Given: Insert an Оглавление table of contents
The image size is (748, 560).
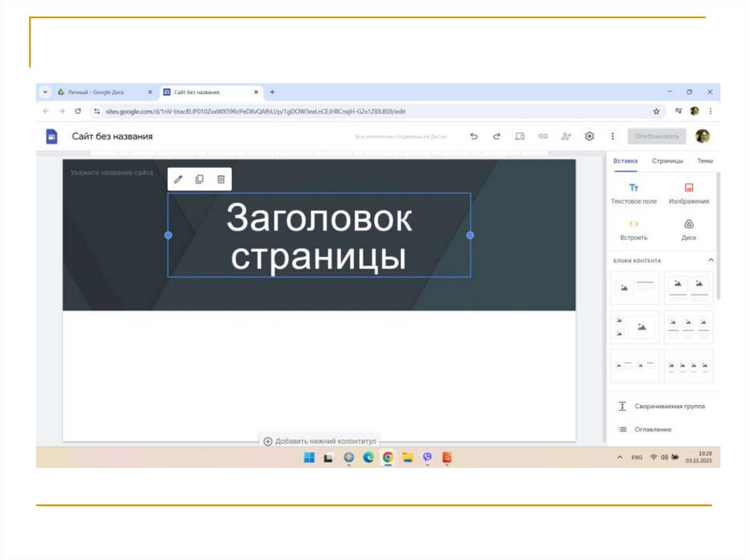Looking at the screenshot, I should 644,429.
